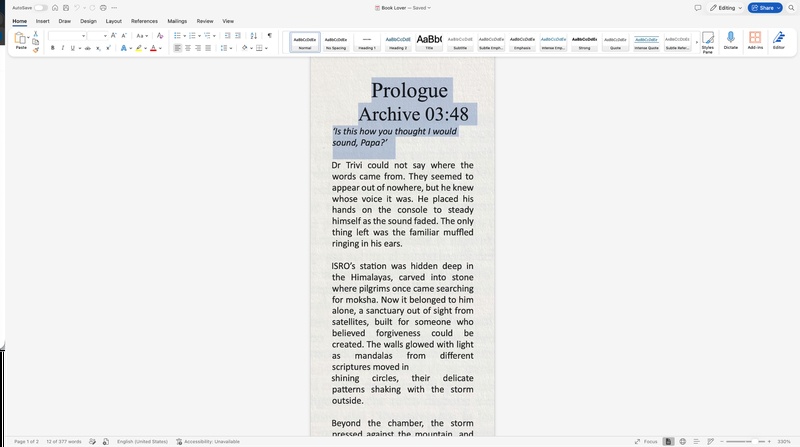Center align the paragraph
This screenshot has height=447, width=800.
(x=188, y=48)
